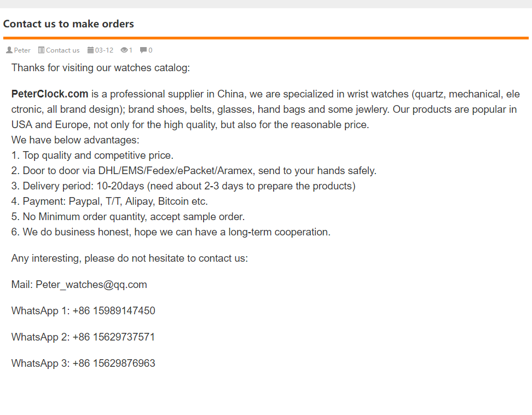The image size is (532, 415).
Task: Click the author person icon beside Peter
Action: pyautogui.click(x=9, y=50)
